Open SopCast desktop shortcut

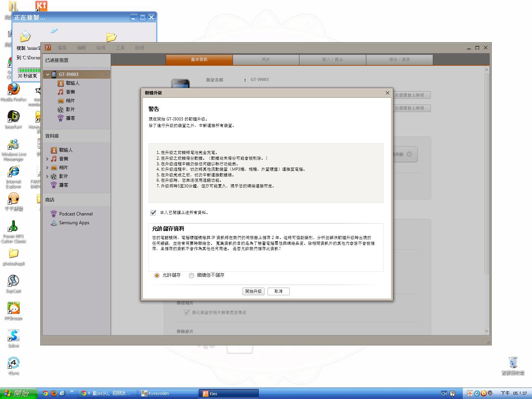[14, 284]
